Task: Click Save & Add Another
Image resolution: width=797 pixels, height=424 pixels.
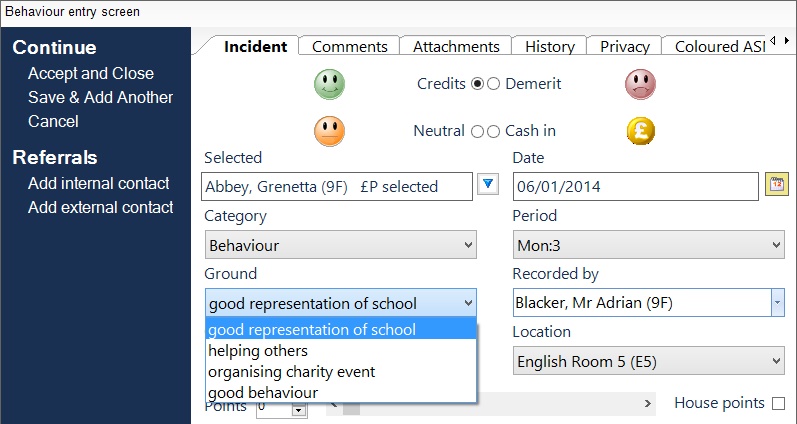Action: point(101,97)
